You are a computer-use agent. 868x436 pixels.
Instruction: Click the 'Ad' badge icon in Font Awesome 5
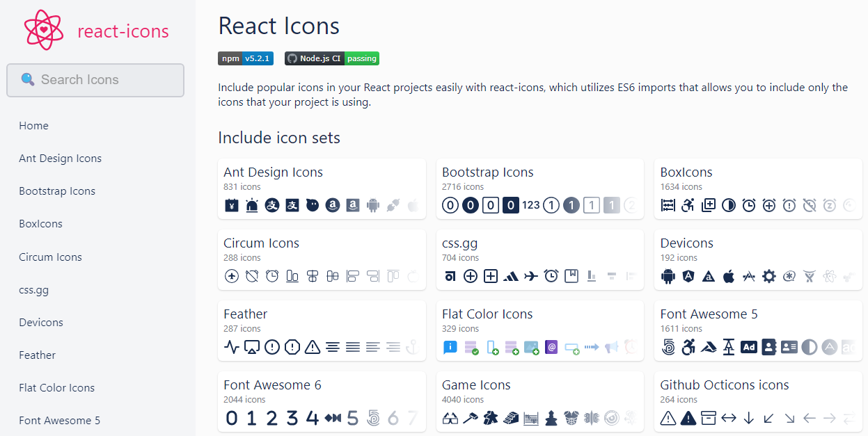point(749,347)
